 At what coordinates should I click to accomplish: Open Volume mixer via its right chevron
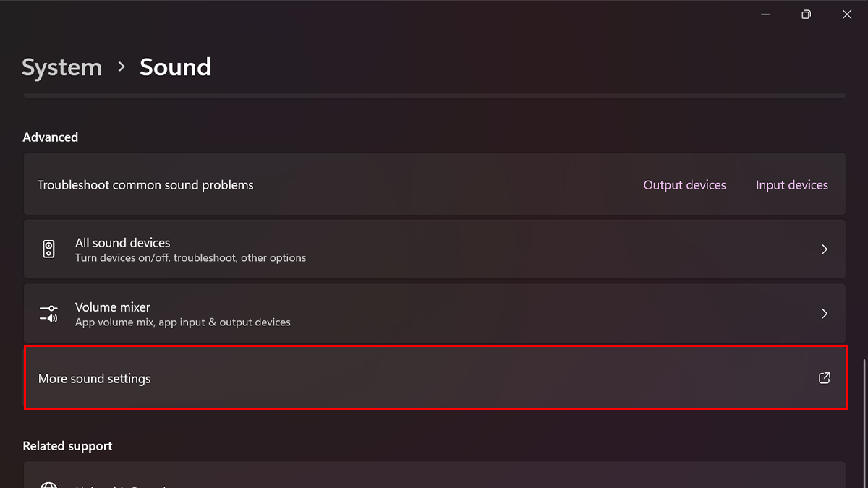[825, 314]
